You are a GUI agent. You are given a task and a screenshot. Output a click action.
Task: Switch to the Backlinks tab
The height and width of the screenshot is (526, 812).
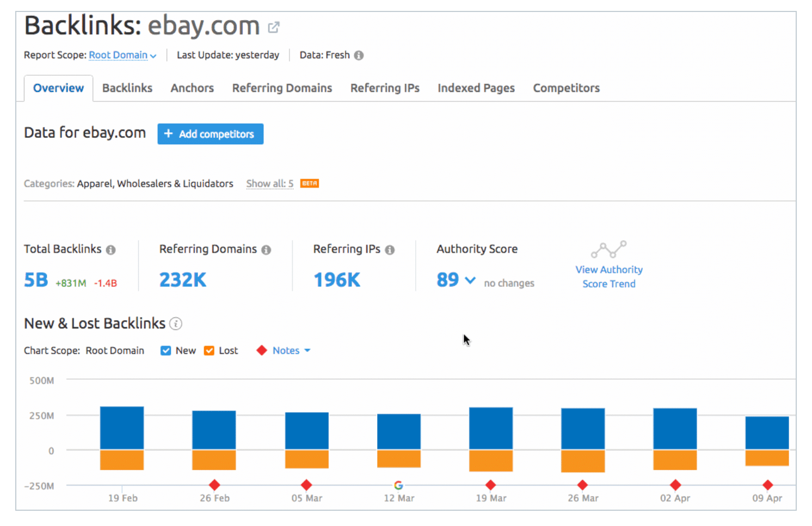click(127, 88)
